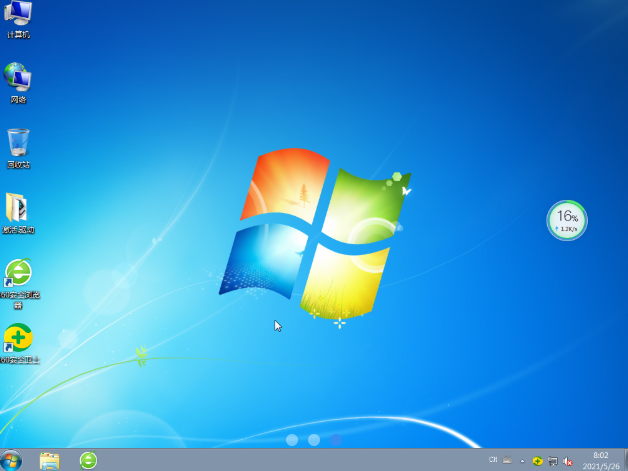Open Windows Explorer from the taskbar
This screenshot has width=628, height=471.
coord(50,461)
